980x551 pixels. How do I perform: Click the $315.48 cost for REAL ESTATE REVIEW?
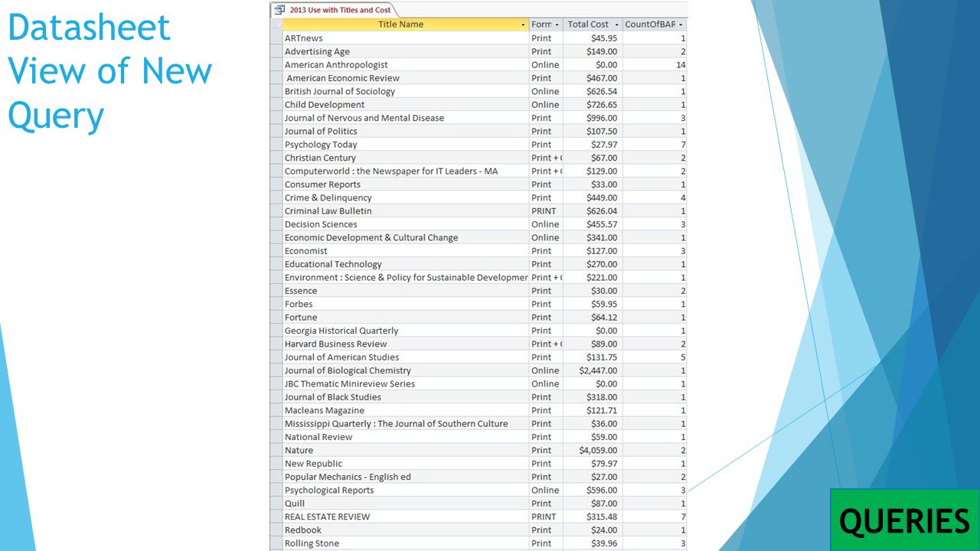(x=593, y=517)
